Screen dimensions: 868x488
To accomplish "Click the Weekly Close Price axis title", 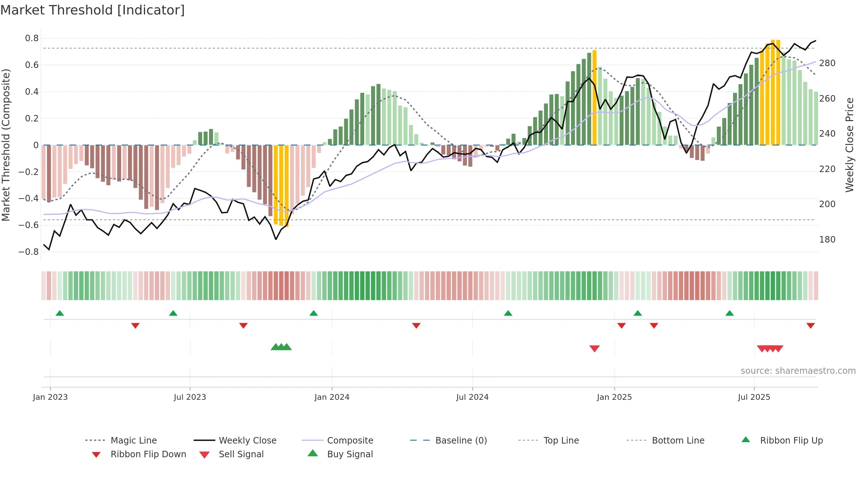I will tap(850, 145).
